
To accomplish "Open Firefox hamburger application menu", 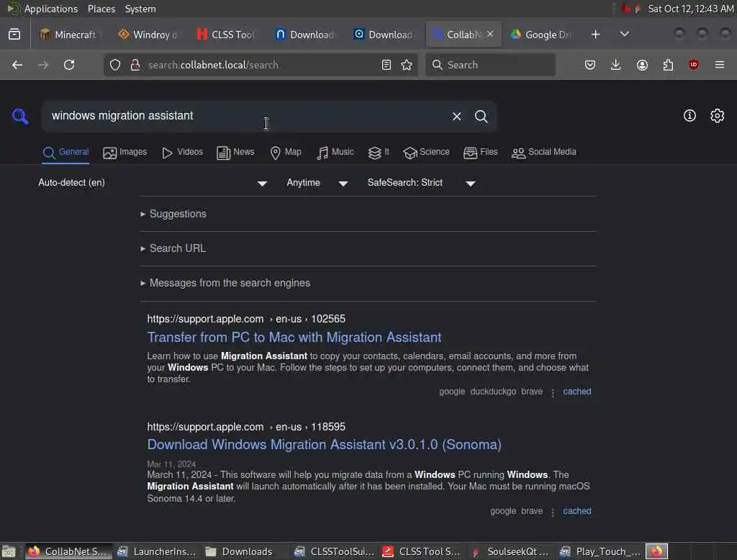I will [720, 65].
